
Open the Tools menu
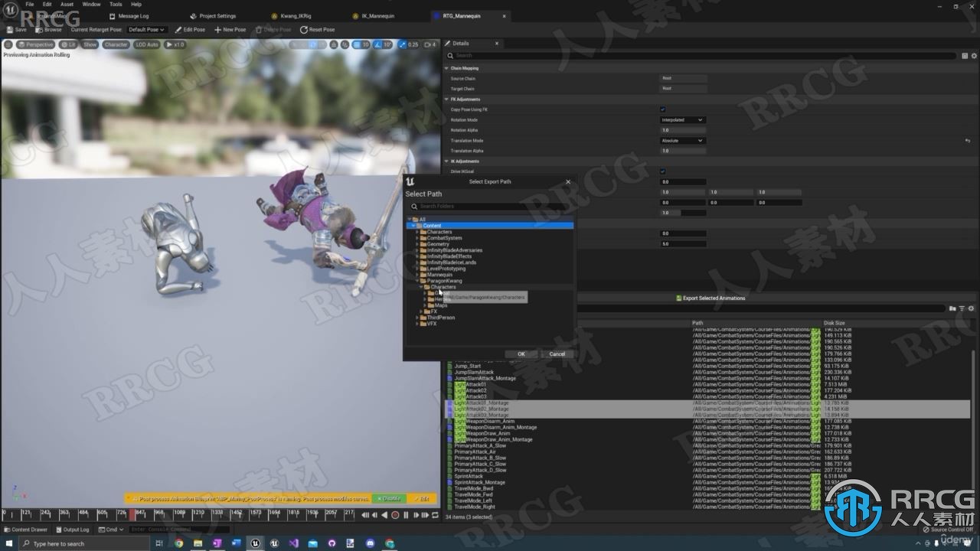point(116,4)
